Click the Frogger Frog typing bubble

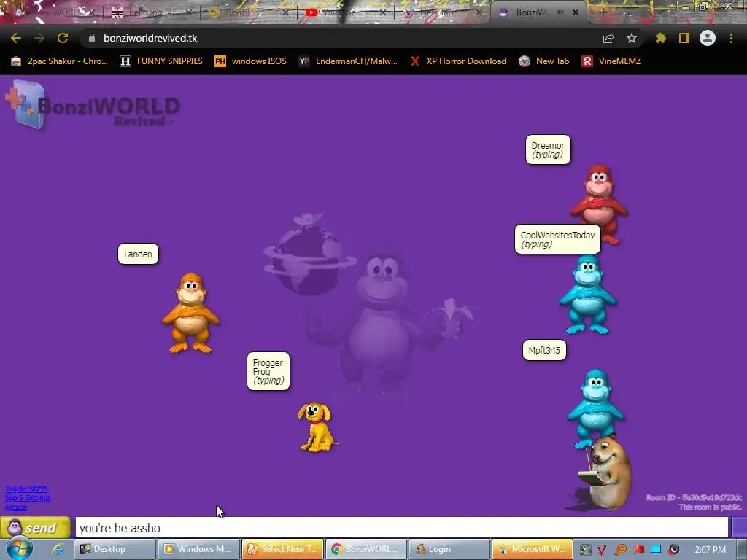(268, 371)
